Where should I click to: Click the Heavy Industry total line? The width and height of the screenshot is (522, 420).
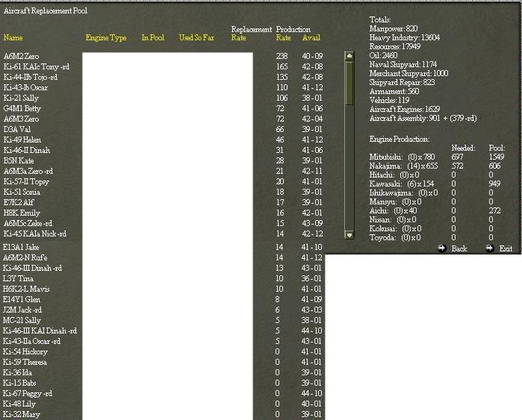[x=405, y=37]
